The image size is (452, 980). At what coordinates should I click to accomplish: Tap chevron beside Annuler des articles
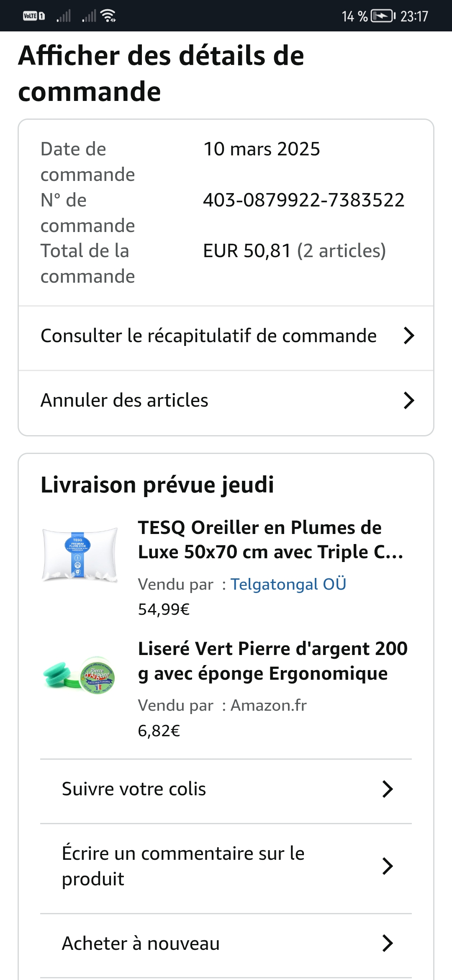pyautogui.click(x=408, y=400)
